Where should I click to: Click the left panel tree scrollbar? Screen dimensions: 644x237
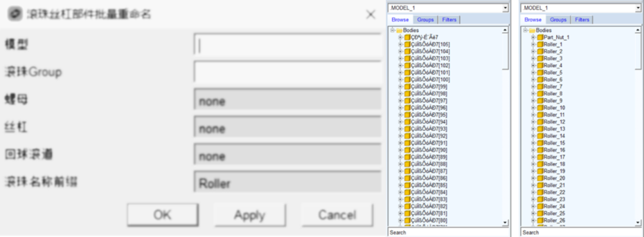pyautogui.click(x=505, y=126)
